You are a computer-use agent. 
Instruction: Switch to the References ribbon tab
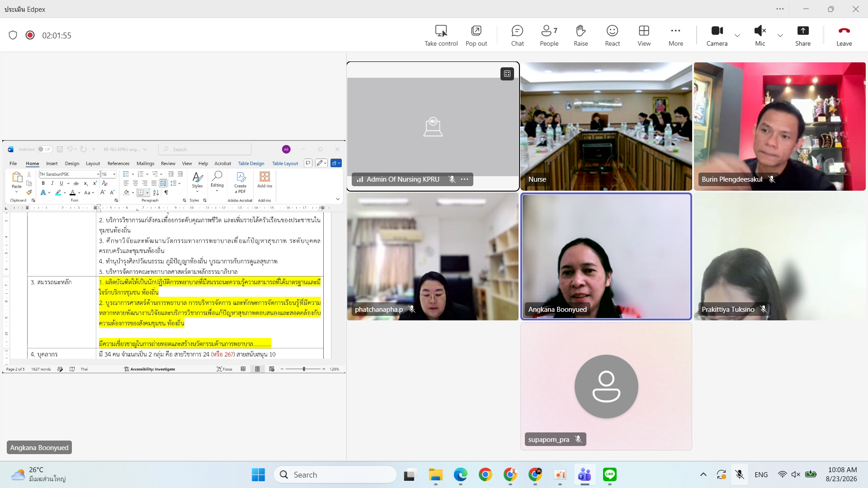coord(118,164)
